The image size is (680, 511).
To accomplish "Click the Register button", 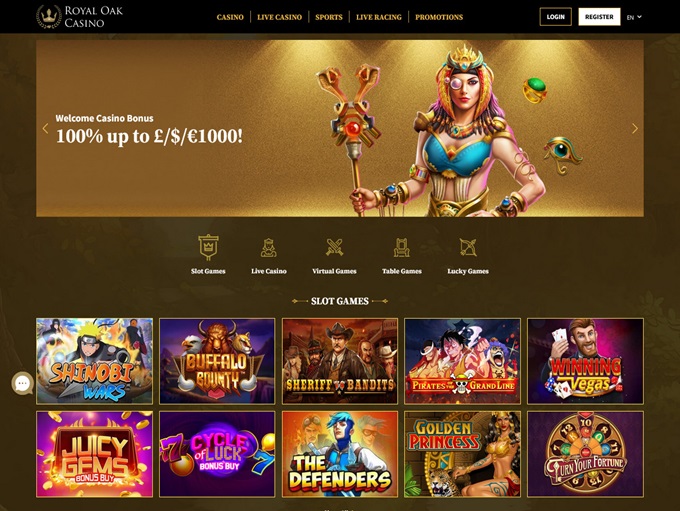I will (599, 17).
